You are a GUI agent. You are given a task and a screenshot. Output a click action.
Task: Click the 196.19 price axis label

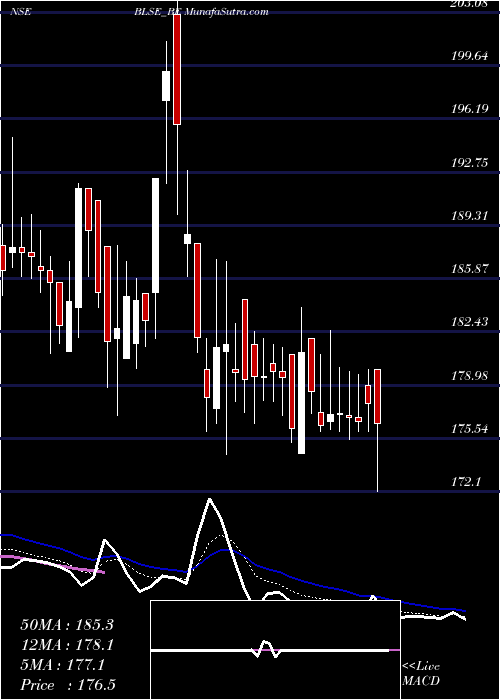click(469, 108)
